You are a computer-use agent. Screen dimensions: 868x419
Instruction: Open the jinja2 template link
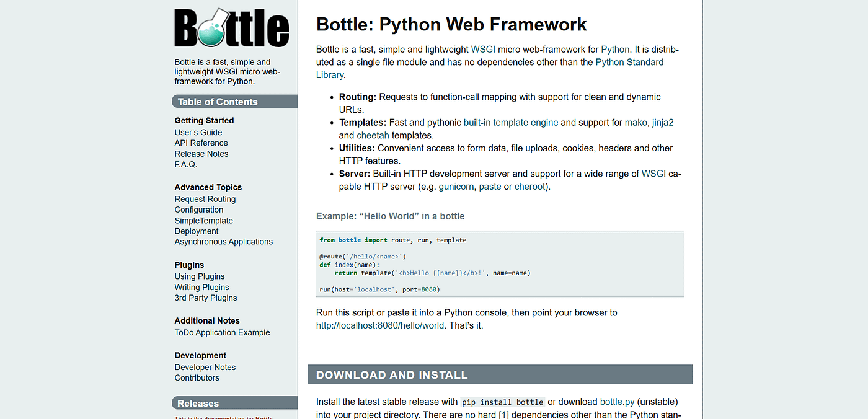point(664,122)
